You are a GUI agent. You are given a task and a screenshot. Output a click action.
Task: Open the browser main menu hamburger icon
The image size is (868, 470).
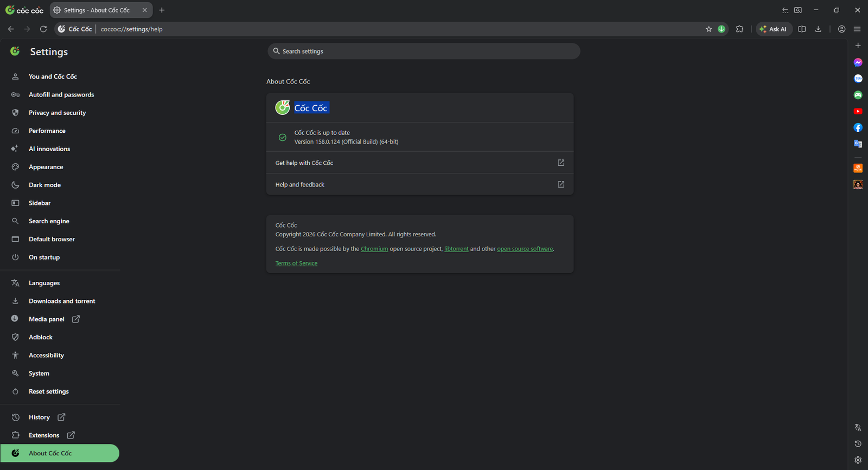[x=857, y=29]
